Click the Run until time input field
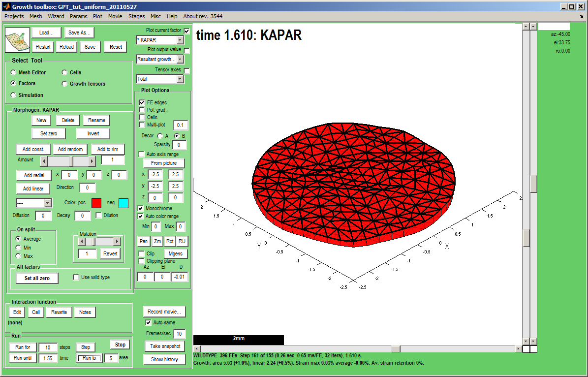This screenshot has width=588, height=377. (48, 358)
